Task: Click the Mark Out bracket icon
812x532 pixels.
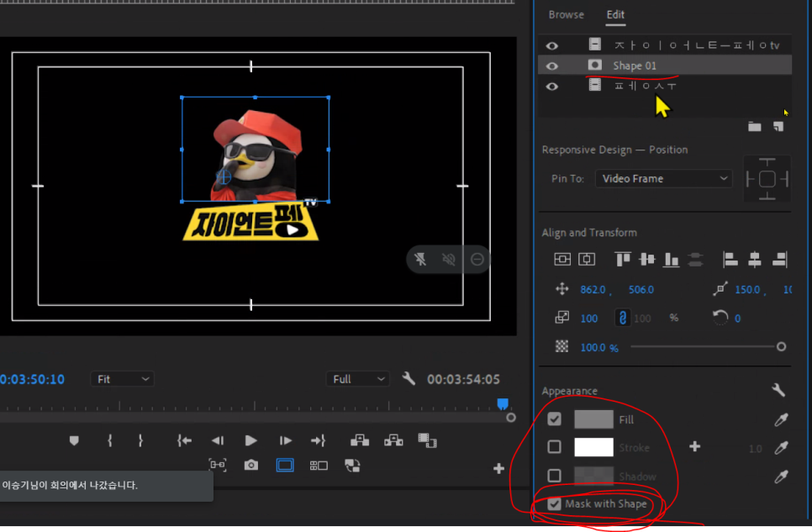Action: click(x=140, y=440)
